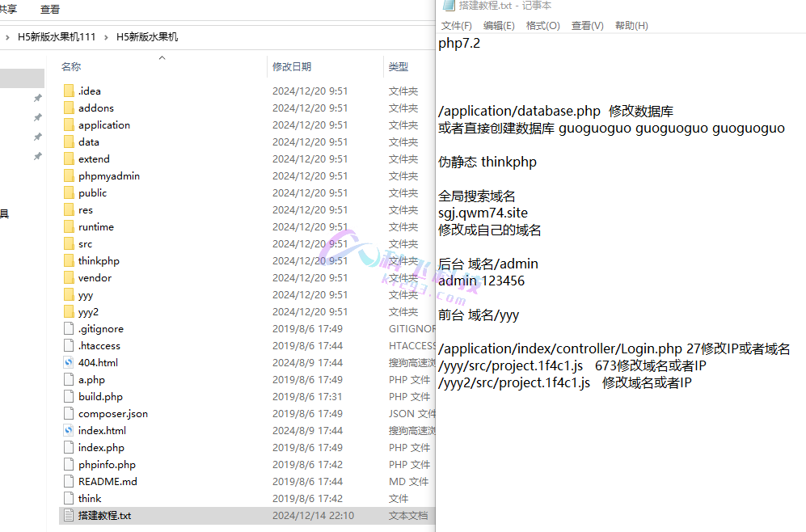806x532 pixels.
Task: Click the phpinfo.php file icon
Action: pyautogui.click(x=69, y=464)
